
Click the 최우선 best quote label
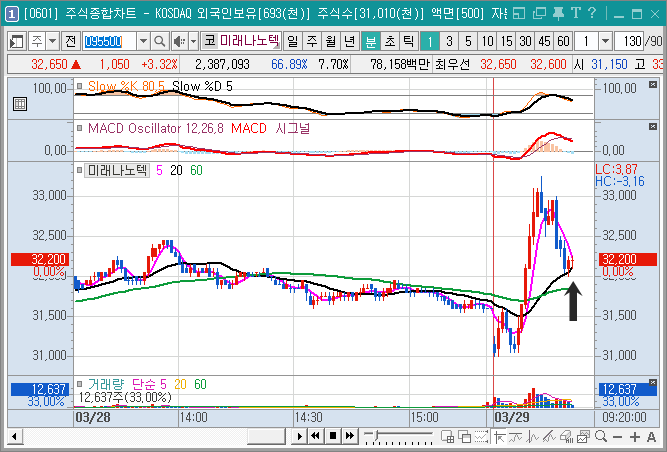452,64
